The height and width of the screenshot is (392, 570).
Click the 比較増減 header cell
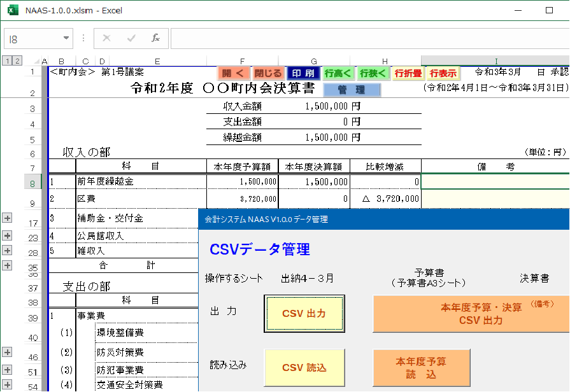point(385,167)
